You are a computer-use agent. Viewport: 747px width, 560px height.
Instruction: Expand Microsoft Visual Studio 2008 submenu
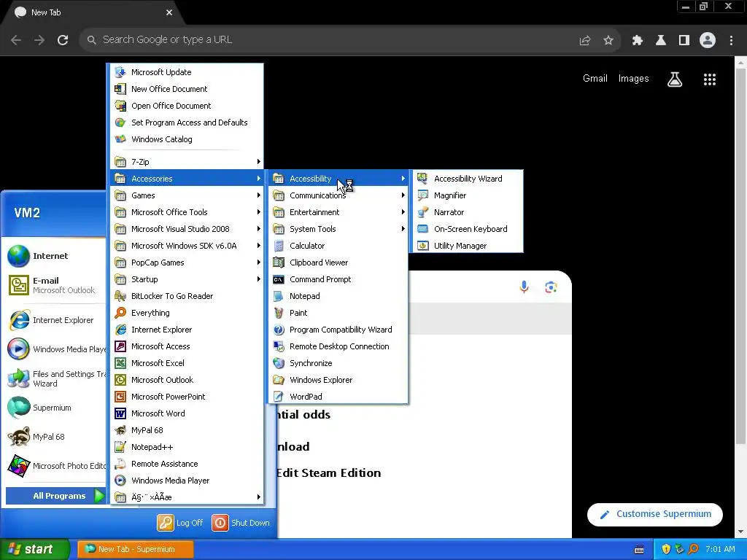(x=187, y=229)
